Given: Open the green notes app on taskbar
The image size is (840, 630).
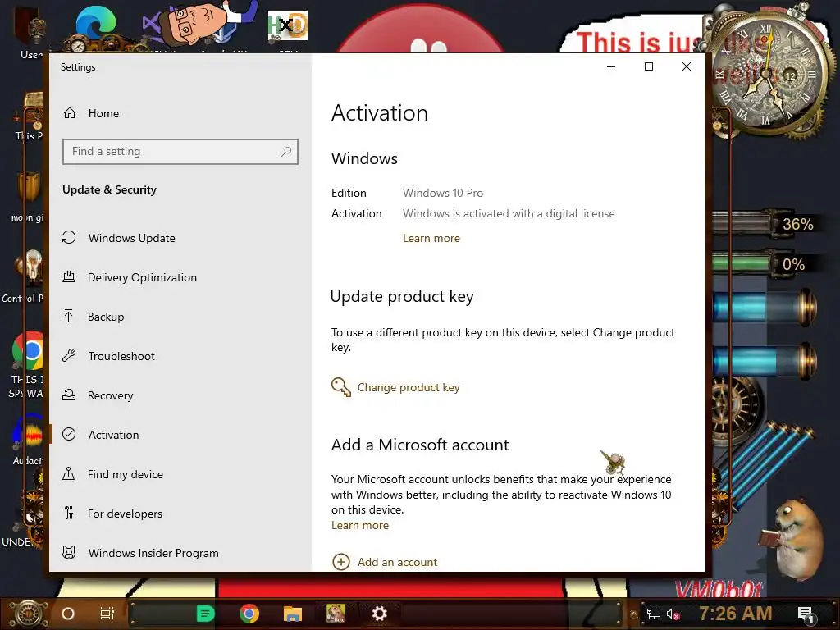Looking at the screenshot, I should point(206,614).
